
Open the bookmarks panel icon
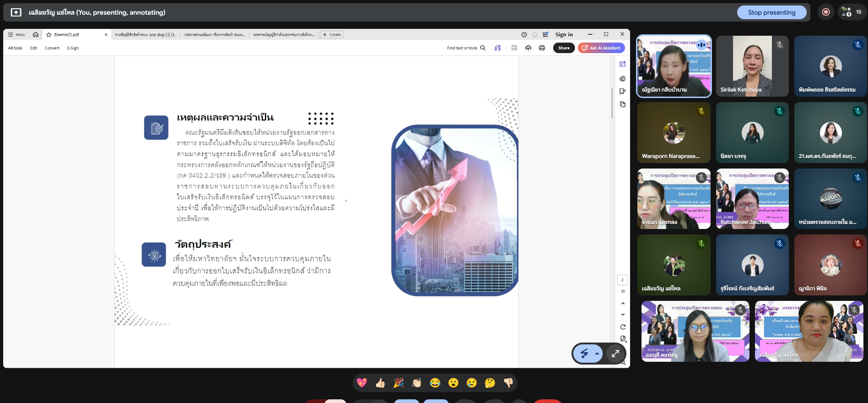coord(622,92)
